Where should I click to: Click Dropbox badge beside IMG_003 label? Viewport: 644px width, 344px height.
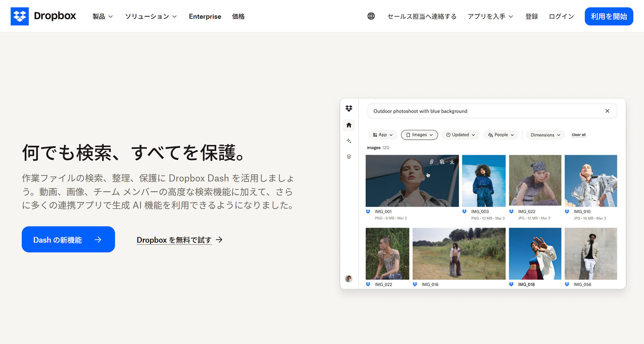pyautogui.click(x=464, y=211)
